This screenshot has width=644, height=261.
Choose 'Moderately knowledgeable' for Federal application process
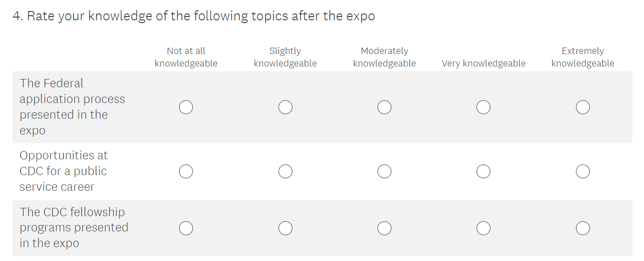(384, 108)
